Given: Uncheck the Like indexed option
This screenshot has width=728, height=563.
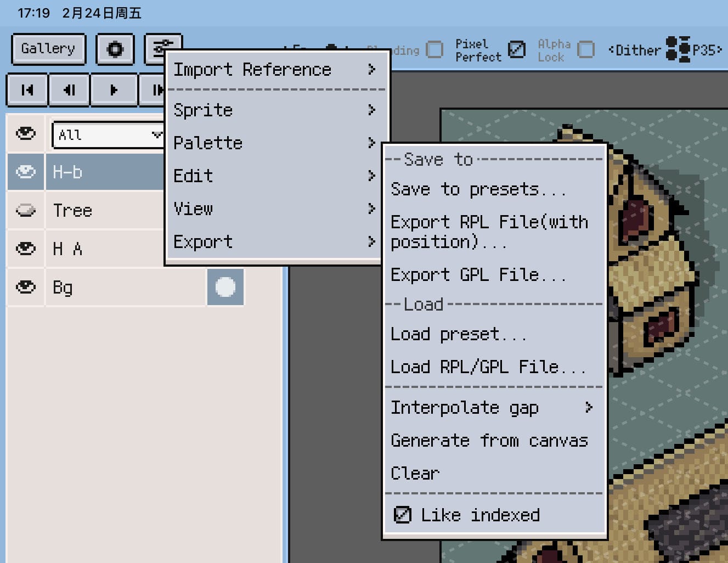Looking at the screenshot, I should (402, 515).
